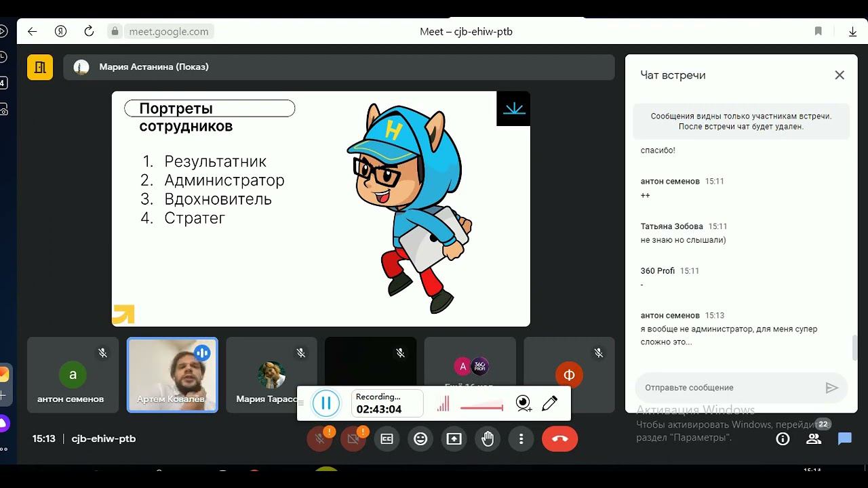Image resolution: width=868 pixels, height=488 pixels.
Task: Open the browser downloads arrow
Action: [853, 31]
